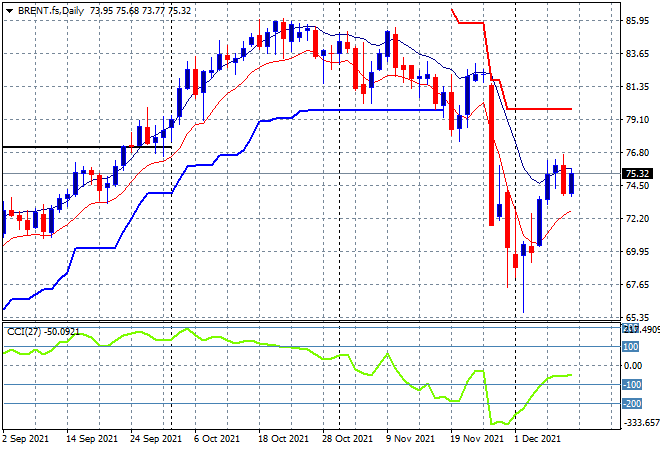Viewport: 660px width, 450px height.
Task: Click the CCI -333.657 scale value
Action: click(641, 422)
